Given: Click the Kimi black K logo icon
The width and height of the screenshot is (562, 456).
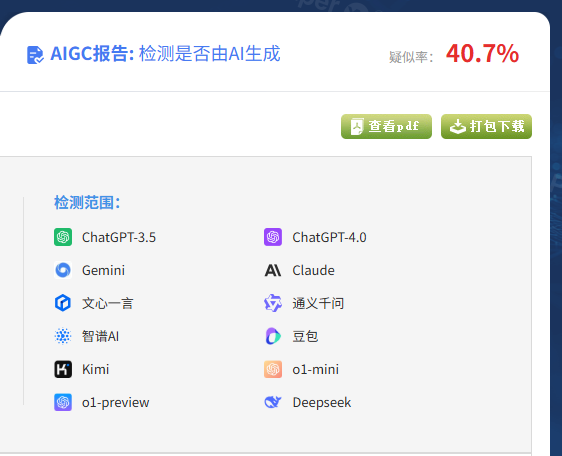Looking at the screenshot, I should tap(63, 369).
